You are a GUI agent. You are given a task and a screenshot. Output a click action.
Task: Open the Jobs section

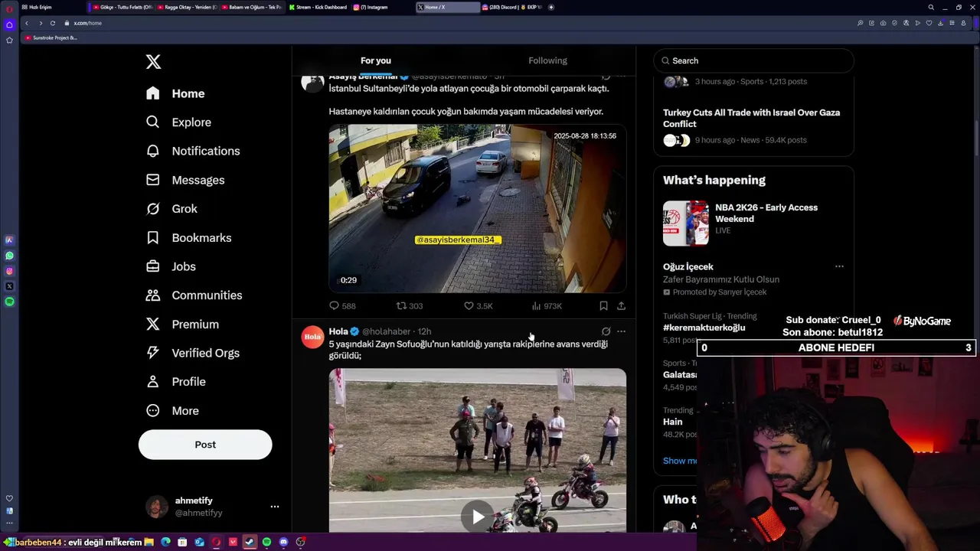pos(171,266)
